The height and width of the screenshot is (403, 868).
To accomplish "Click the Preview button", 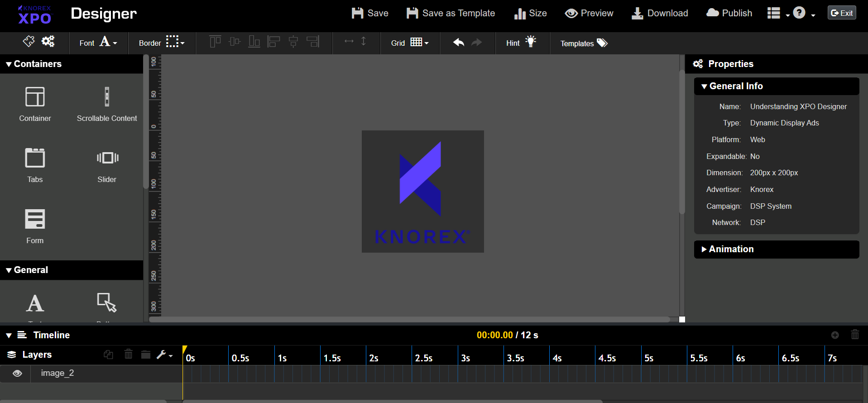I will 589,13.
